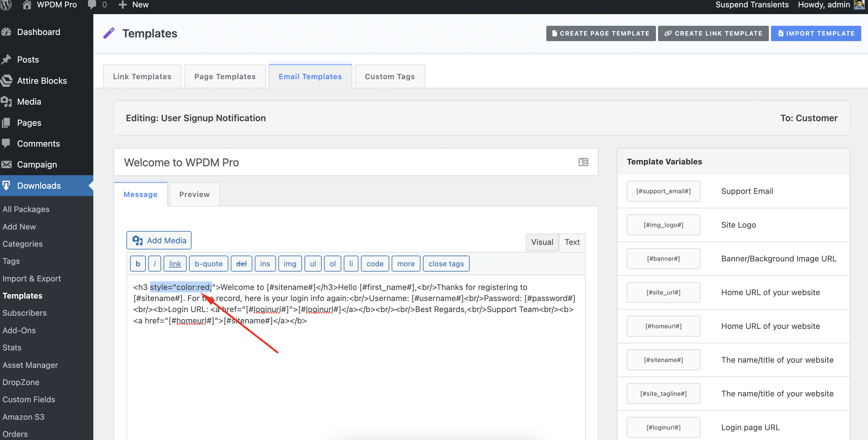Viewport: 868px width, 440px height.
Task: Edit the email subject field
Action: click(356, 162)
